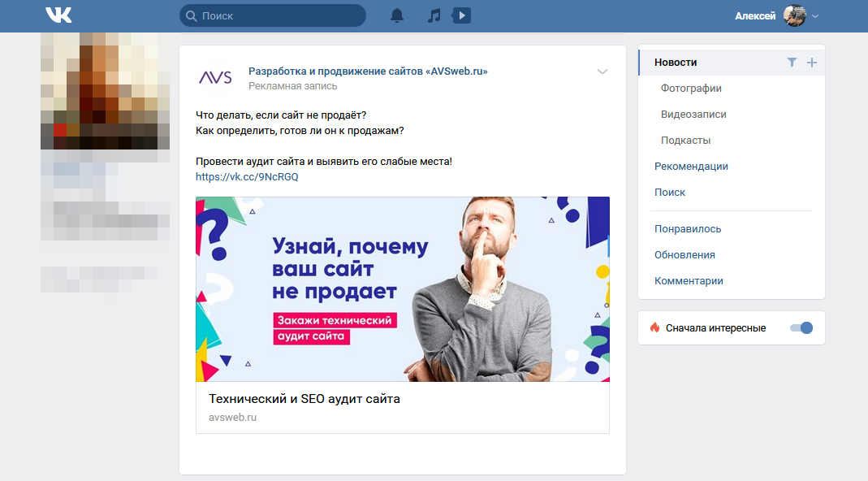868x481 pixels.
Task: Open Комментарии section
Action: pyautogui.click(x=689, y=281)
